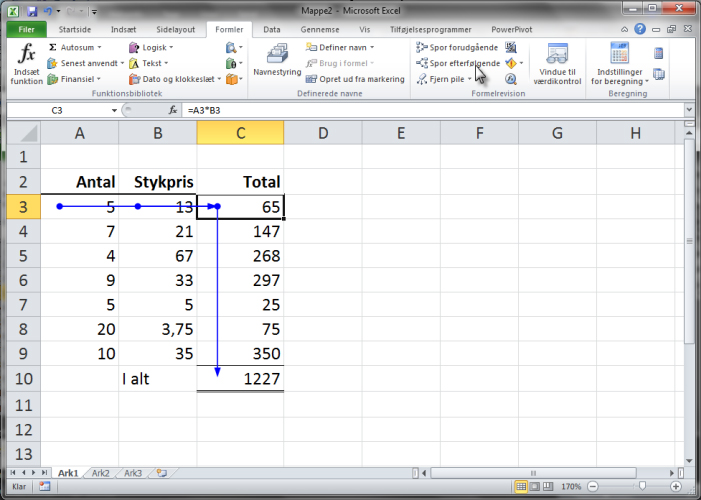Select cell C10 containing 1227

click(x=240, y=378)
